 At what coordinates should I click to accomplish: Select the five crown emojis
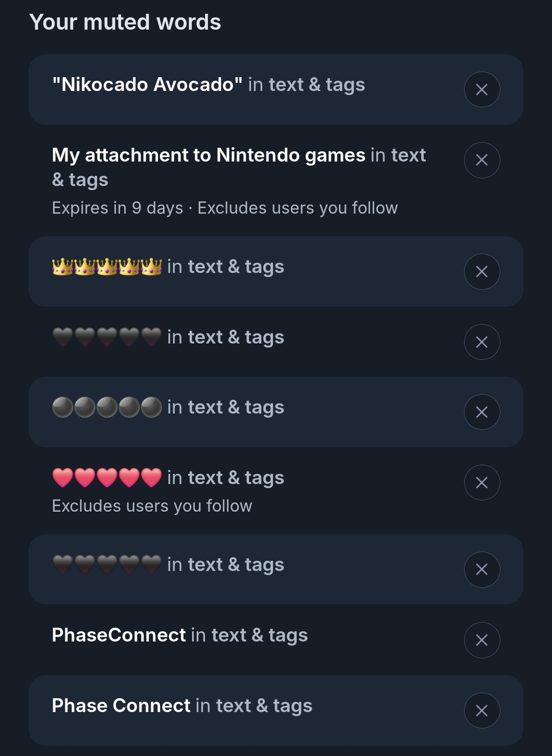point(107,267)
